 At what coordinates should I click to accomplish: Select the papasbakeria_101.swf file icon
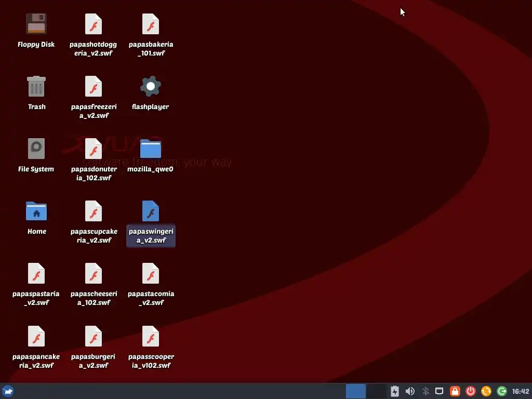151,24
